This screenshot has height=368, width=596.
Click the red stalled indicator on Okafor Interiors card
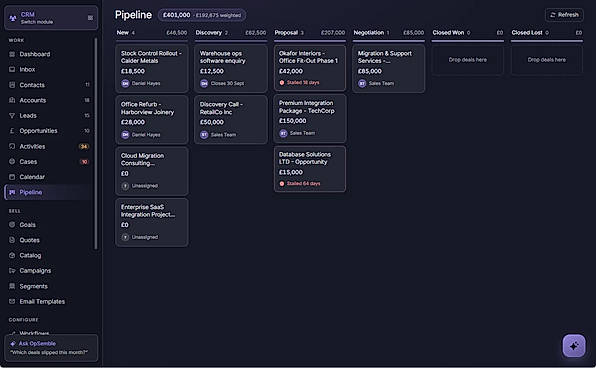point(282,82)
